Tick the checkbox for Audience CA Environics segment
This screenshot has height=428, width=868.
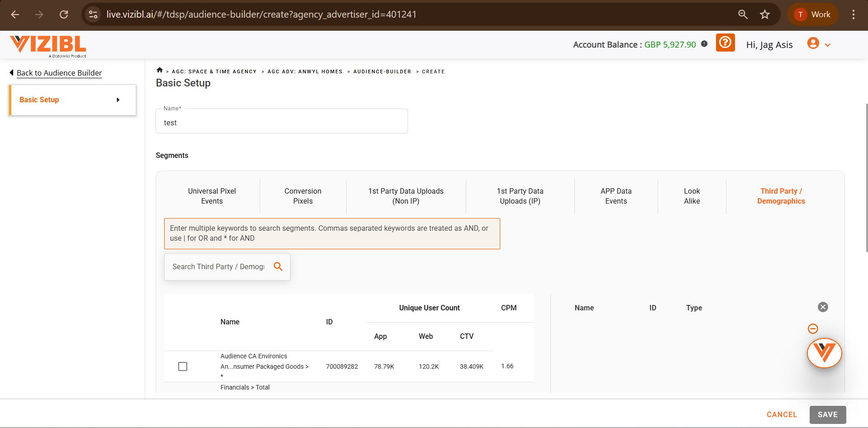tap(183, 366)
